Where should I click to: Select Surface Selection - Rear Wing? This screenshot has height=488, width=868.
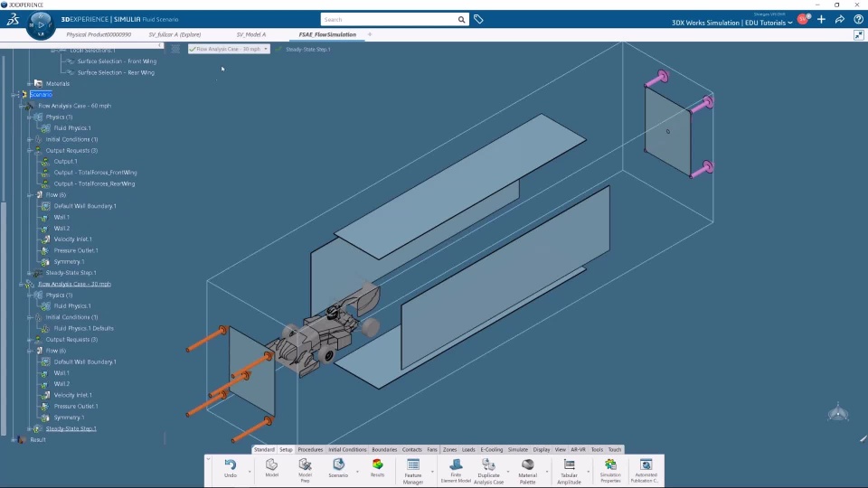pyautogui.click(x=116, y=72)
